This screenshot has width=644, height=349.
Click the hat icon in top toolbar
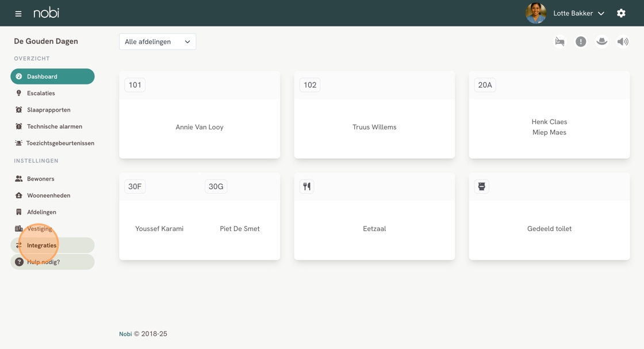click(x=601, y=41)
